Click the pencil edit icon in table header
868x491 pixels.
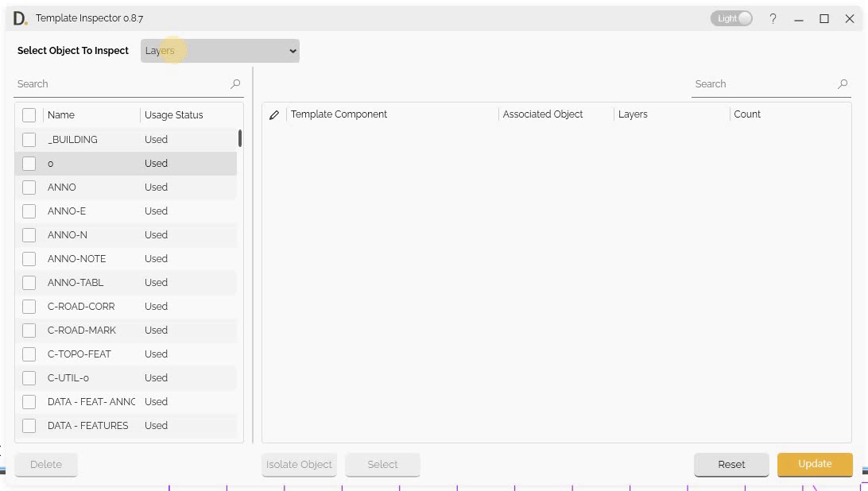(274, 115)
